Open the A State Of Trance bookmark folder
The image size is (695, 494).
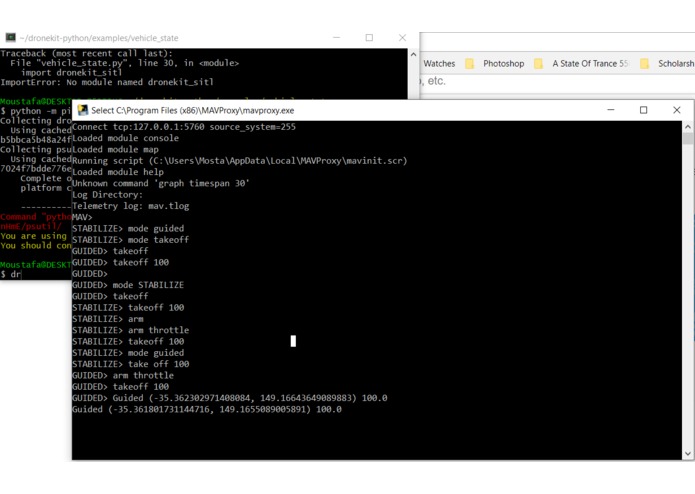(x=590, y=63)
